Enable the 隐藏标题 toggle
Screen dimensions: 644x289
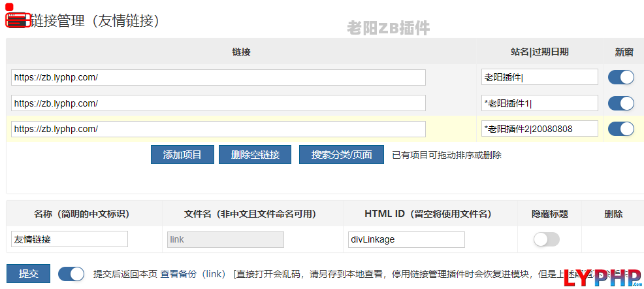pyautogui.click(x=546, y=240)
